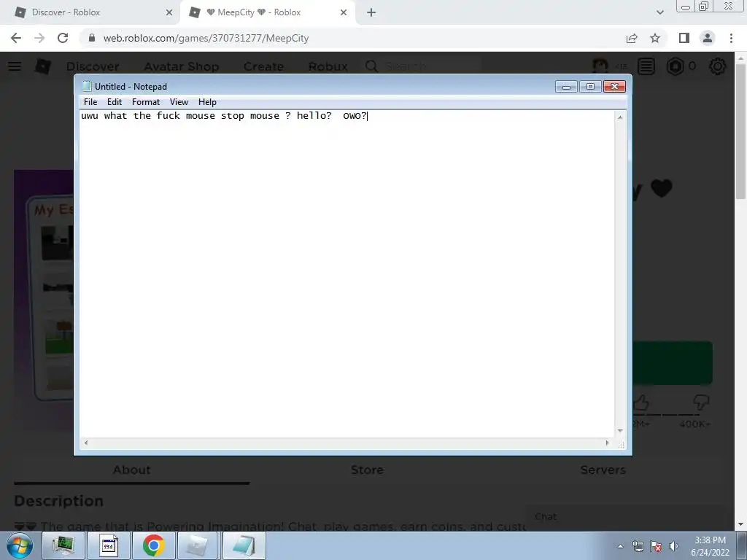The height and width of the screenshot is (560, 747).
Task: Open the Windows Start menu
Action: pos(20,545)
